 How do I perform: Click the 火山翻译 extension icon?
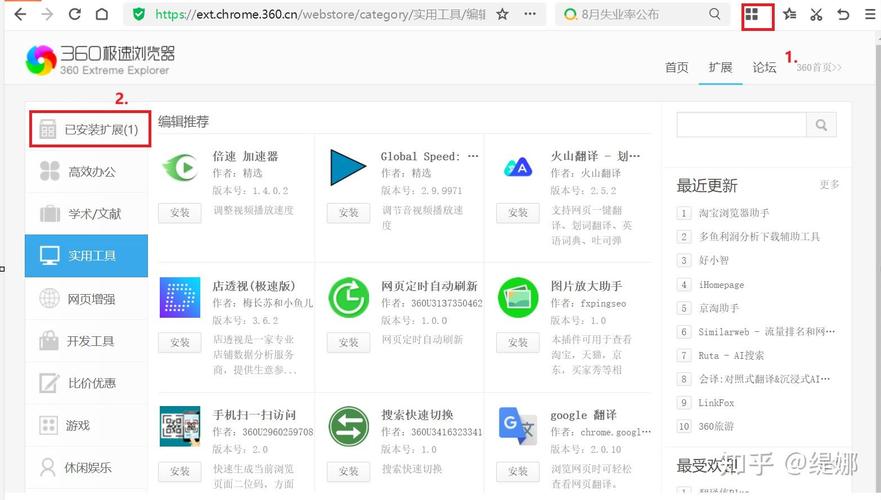coord(517,167)
